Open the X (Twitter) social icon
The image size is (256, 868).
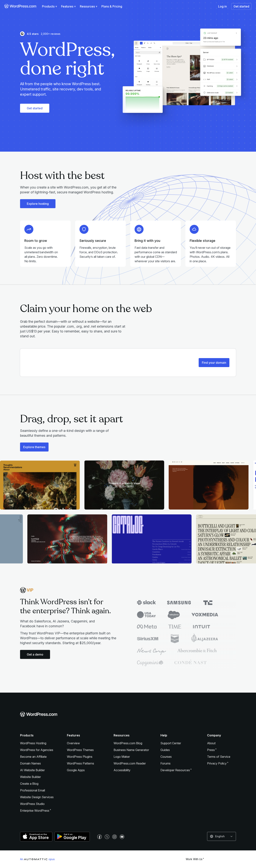tap(107, 837)
